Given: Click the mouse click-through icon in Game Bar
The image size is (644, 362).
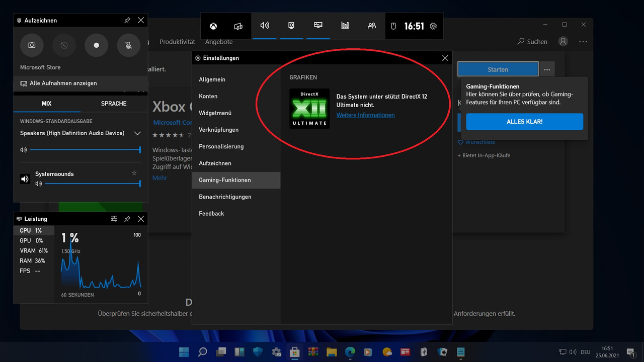Looking at the screenshot, I should pos(394,26).
